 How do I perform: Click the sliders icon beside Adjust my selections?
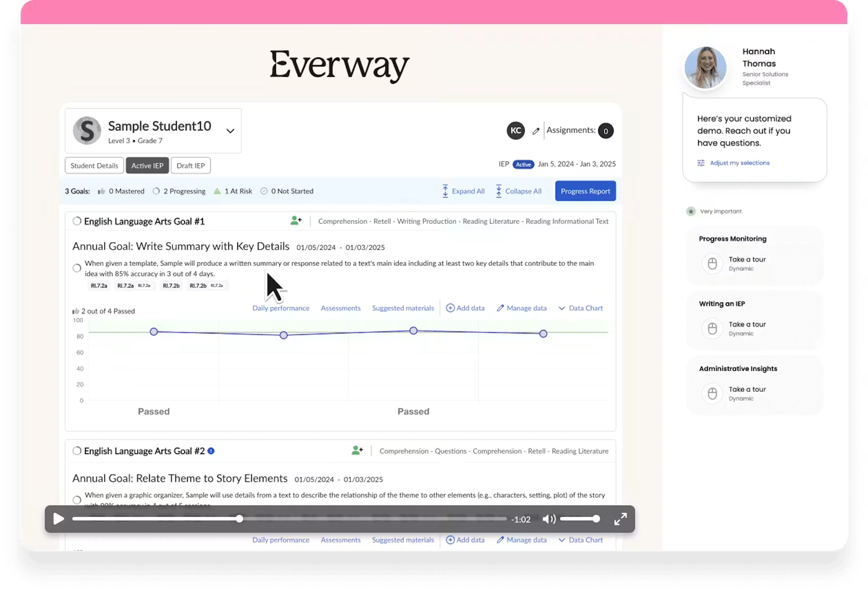click(701, 163)
